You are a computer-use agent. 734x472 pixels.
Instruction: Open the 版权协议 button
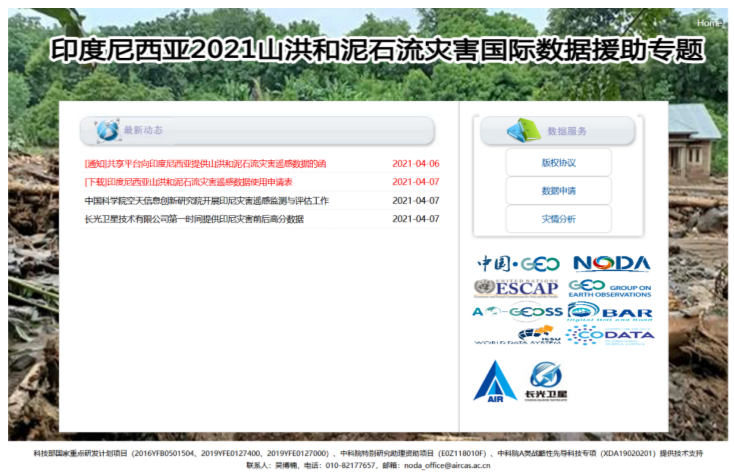click(x=558, y=163)
